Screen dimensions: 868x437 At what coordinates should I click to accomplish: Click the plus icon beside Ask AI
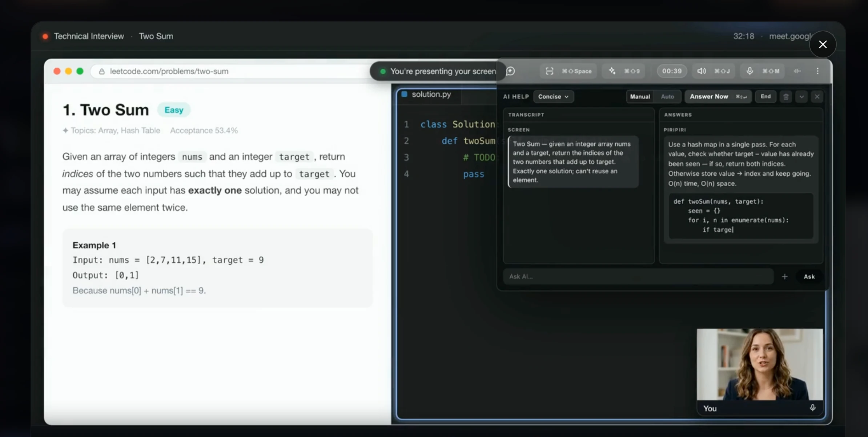click(x=785, y=277)
